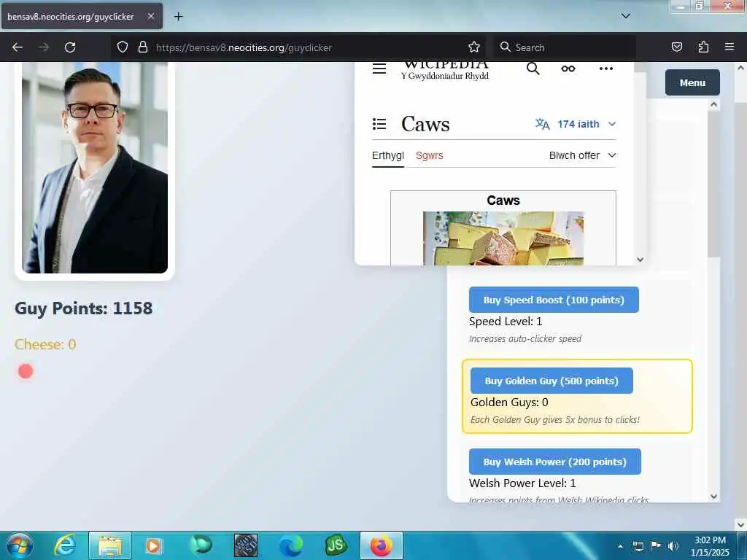The image size is (747, 560).
Task: Open the game Menu button
Action: point(692,82)
